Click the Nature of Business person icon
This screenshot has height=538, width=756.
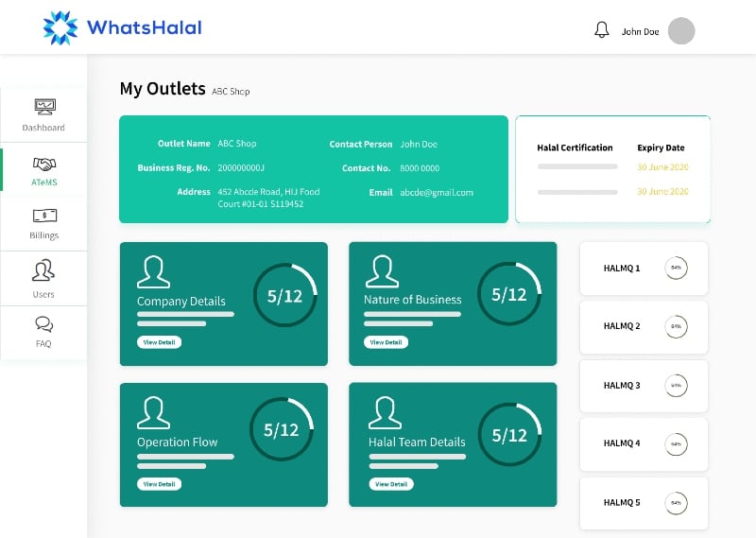(x=382, y=271)
